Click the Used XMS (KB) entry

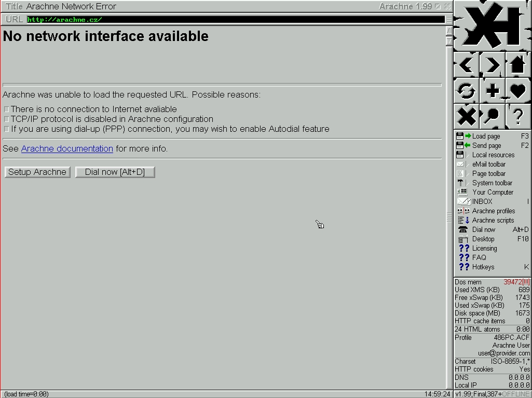coord(493,290)
